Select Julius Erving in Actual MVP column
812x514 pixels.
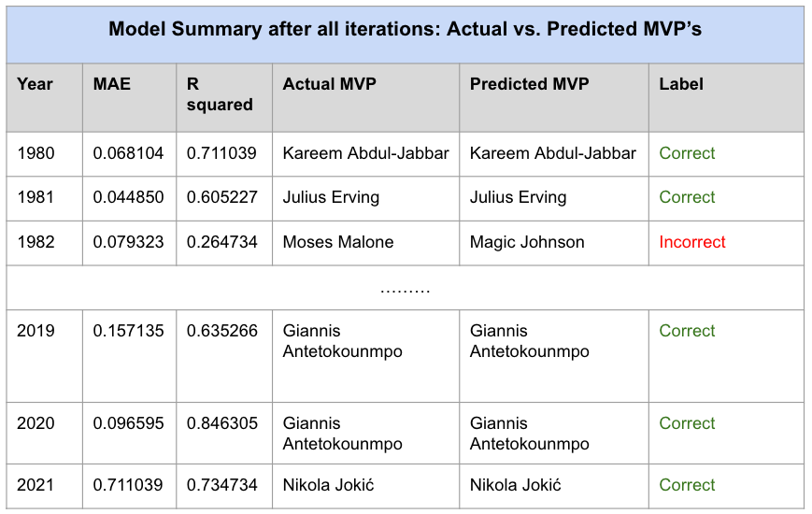coord(331,197)
